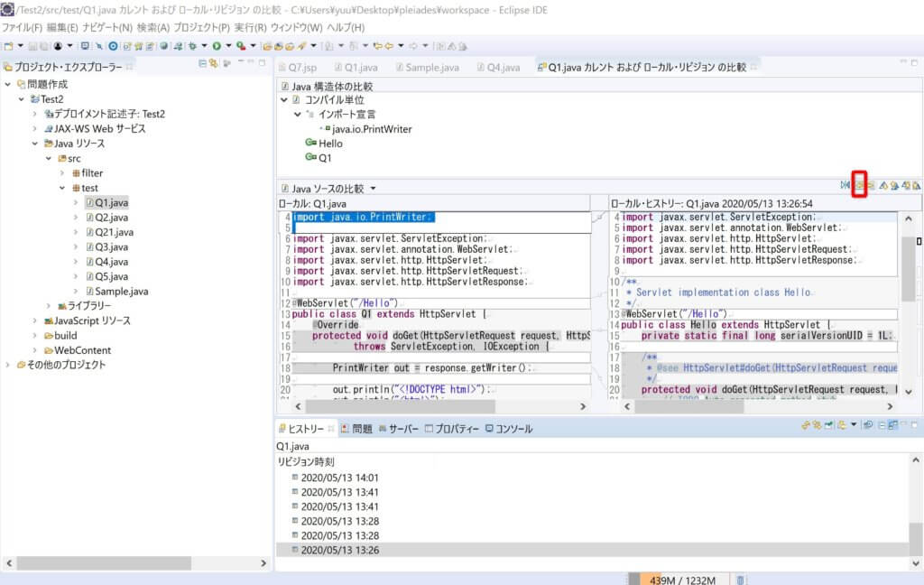Click the heap status 439M / 1232M bar
This screenshot has width=924, height=585.
click(x=682, y=580)
